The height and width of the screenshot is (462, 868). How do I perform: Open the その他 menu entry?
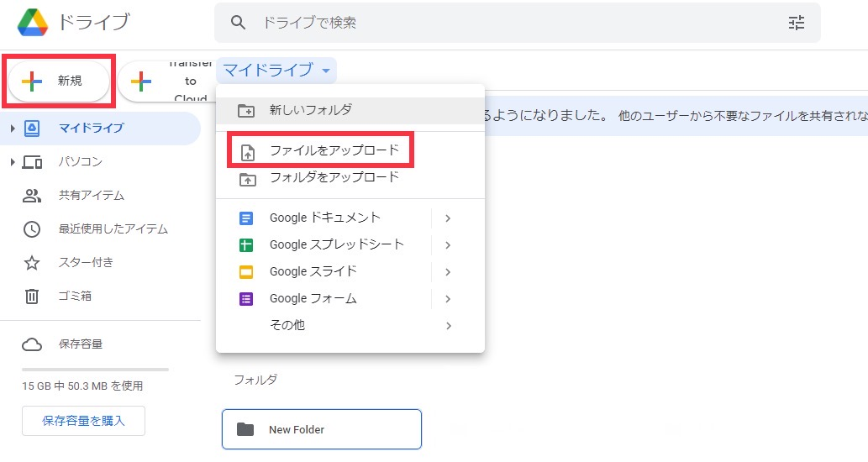(350, 325)
